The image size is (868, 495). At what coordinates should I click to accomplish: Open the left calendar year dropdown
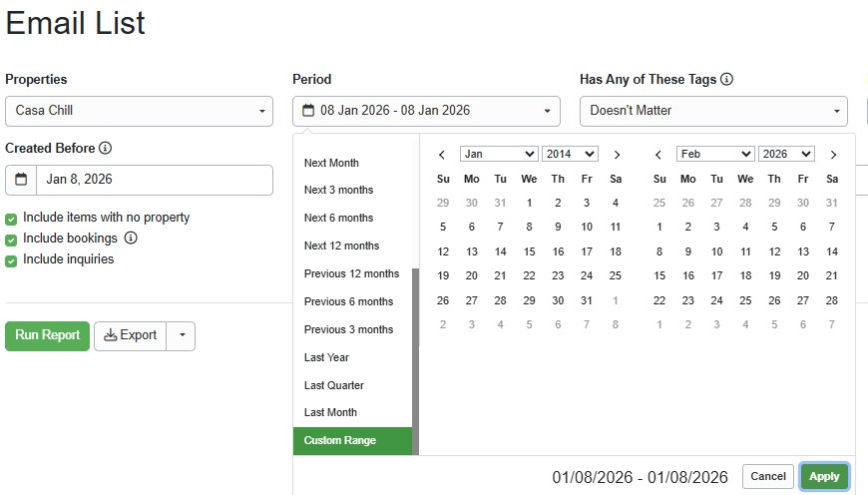click(570, 154)
